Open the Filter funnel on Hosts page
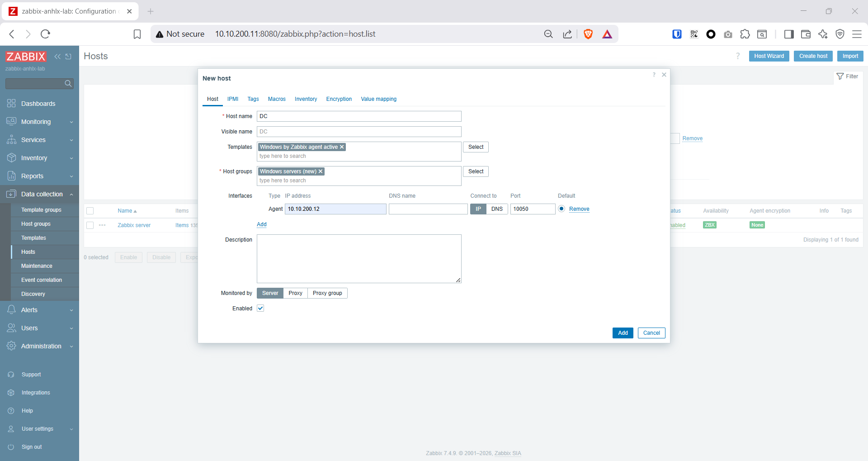The height and width of the screenshot is (461, 868). click(x=847, y=76)
